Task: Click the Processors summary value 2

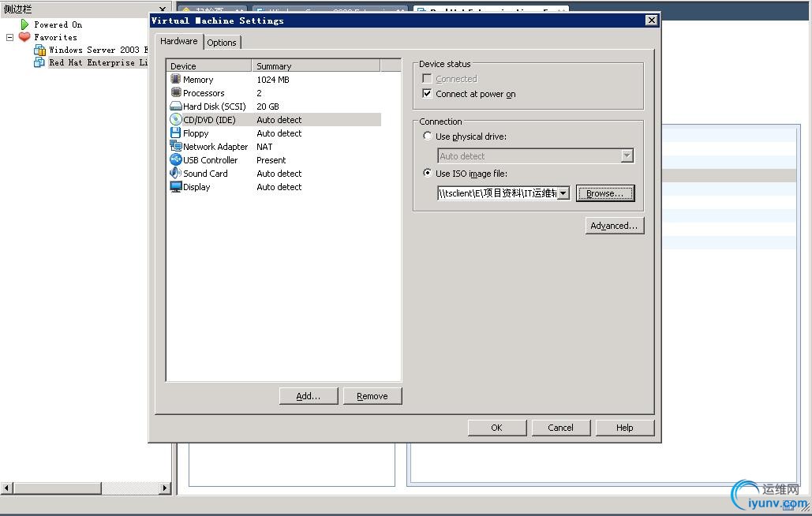Action: [x=259, y=92]
